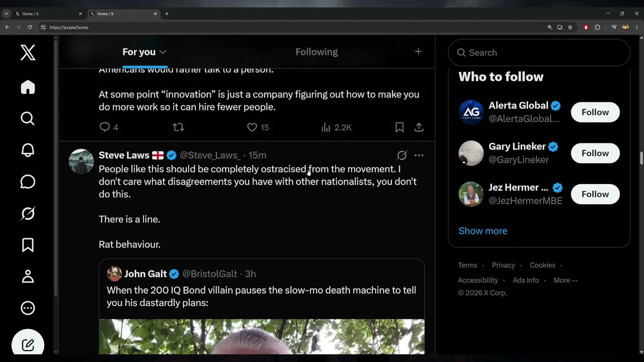Bookmark the innovation post
This screenshot has width=644, height=362.
[x=399, y=127]
